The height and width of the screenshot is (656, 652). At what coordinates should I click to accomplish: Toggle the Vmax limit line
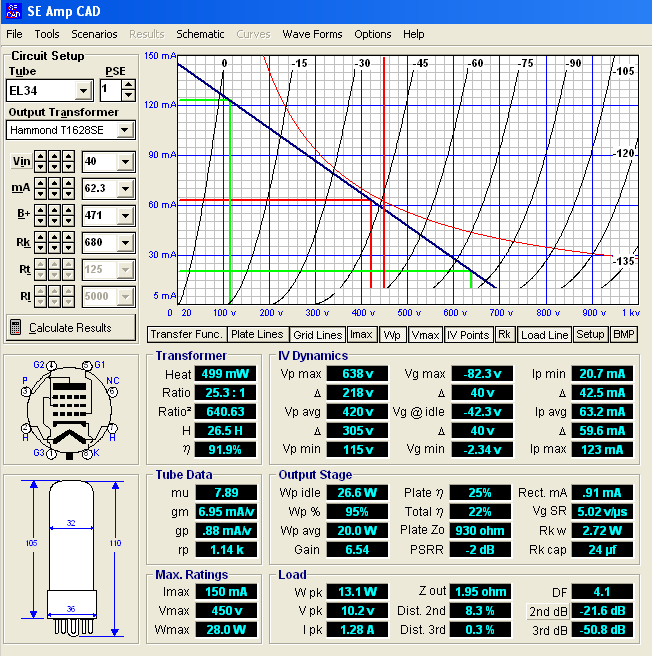pos(425,335)
